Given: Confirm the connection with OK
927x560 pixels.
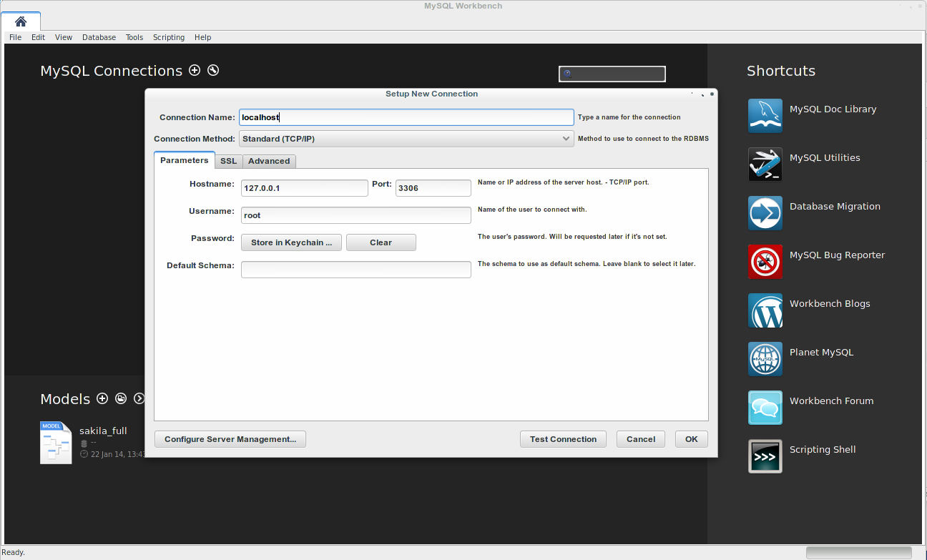Looking at the screenshot, I should [692, 439].
